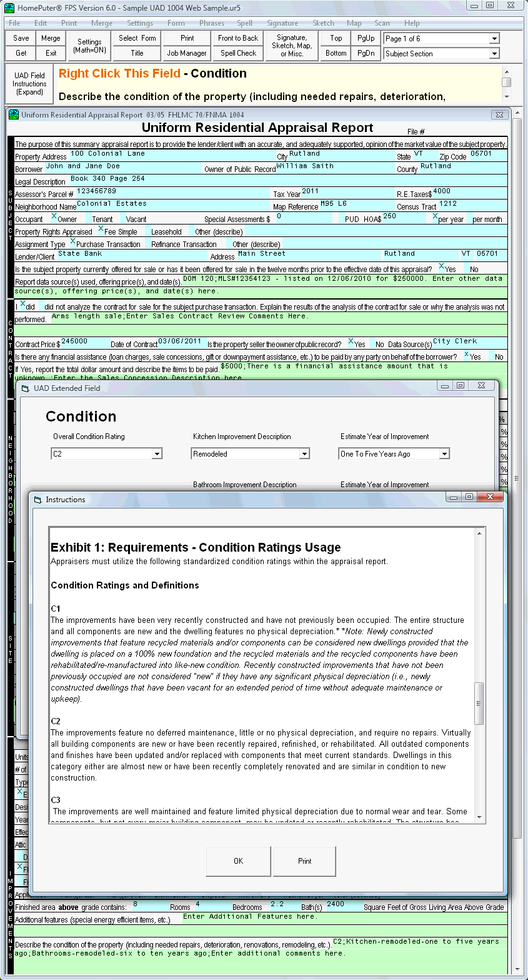Click the PgDn toolbar button
The height and width of the screenshot is (980, 528).
click(x=366, y=53)
